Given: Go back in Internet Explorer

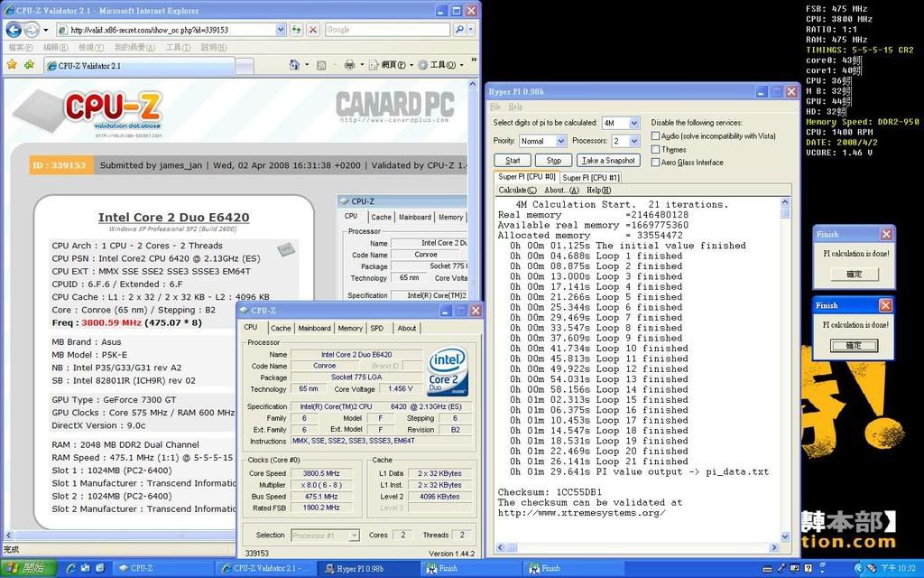Looking at the screenshot, I should 13,30.
